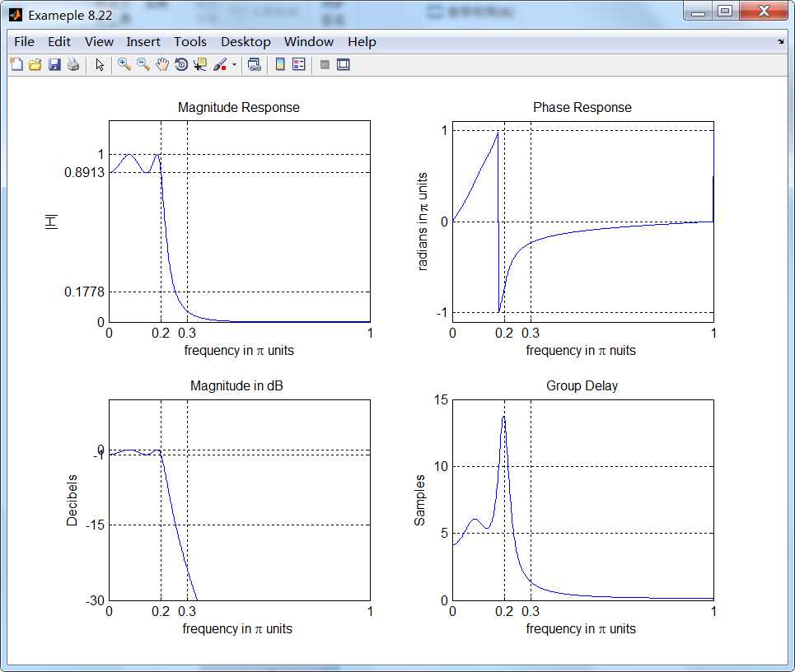The height and width of the screenshot is (672, 795).
Task: Open the Insert menu
Action: [x=143, y=41]
